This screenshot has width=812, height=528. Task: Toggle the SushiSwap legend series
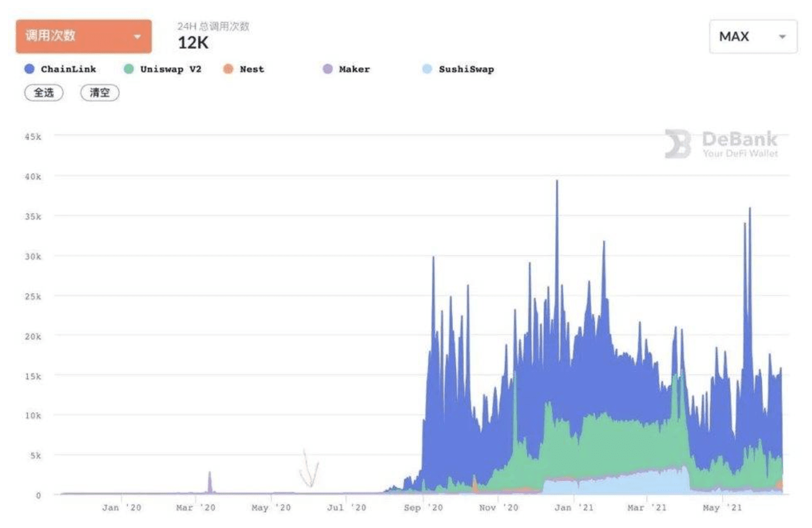point(458,69)
